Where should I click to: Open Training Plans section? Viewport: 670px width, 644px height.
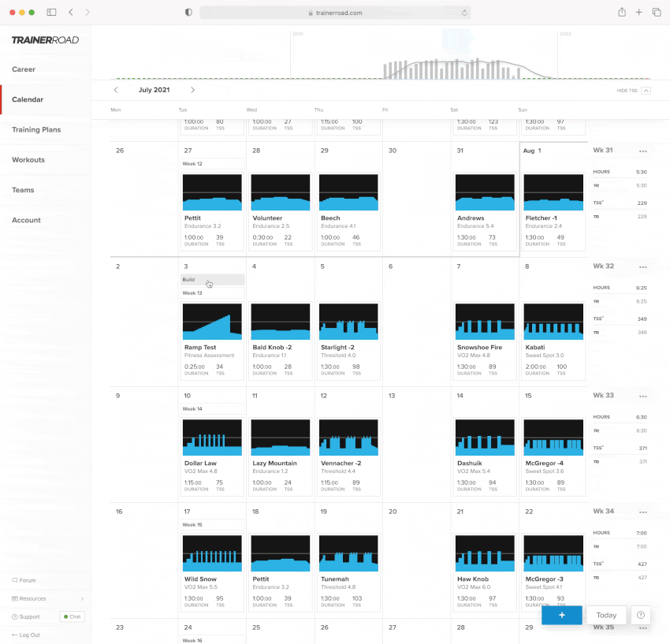[36, 129]
